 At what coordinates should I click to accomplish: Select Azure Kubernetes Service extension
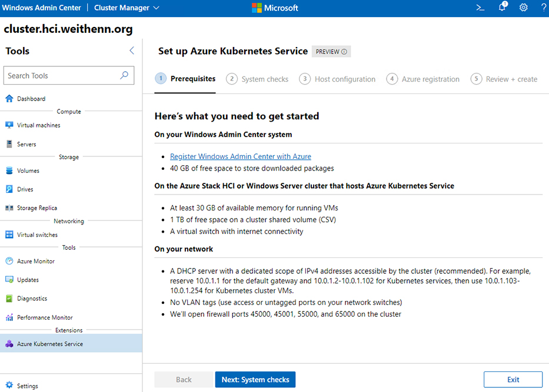[71, 344]
